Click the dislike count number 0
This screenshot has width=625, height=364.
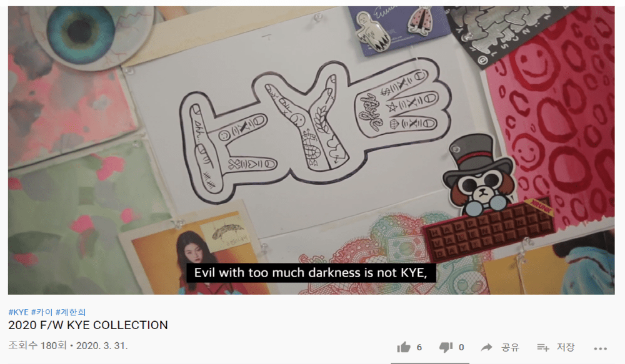click(461, 347)
